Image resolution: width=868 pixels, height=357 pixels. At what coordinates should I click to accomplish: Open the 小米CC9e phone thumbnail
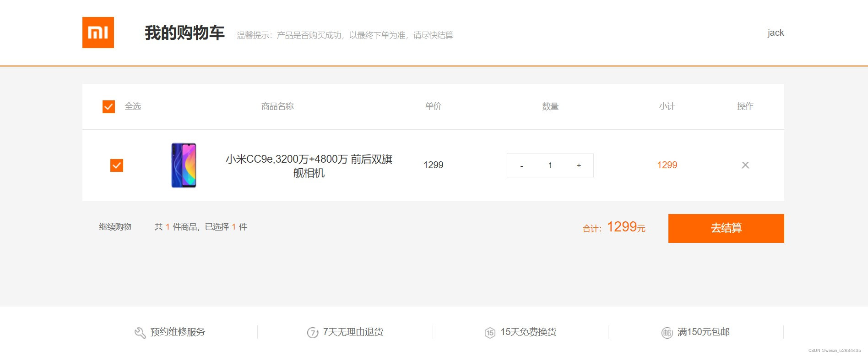coord(184,165)
